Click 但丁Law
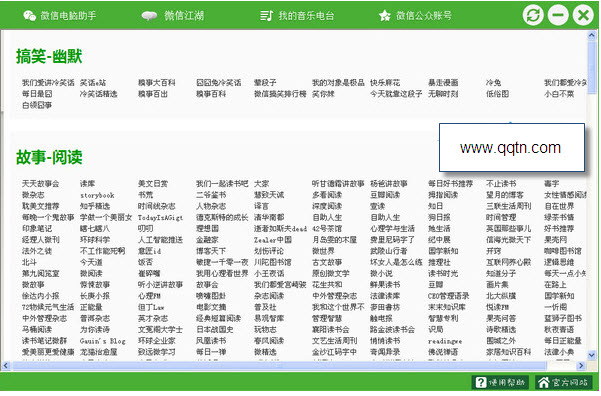 click(151, 307)
